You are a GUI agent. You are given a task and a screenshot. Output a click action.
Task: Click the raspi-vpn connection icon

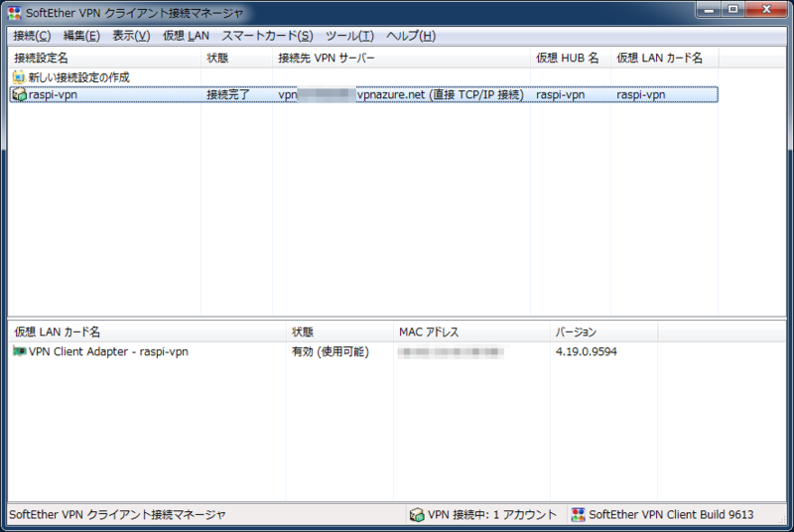pos(19,94)
